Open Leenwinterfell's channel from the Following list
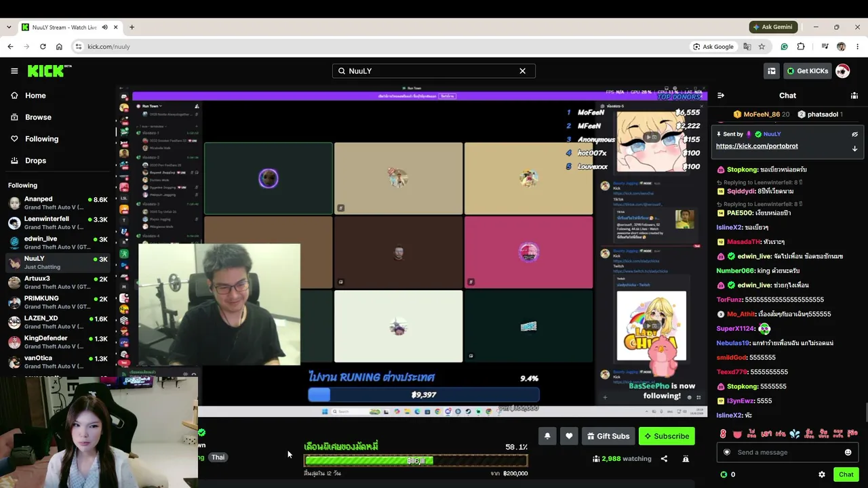 [58, 223]
